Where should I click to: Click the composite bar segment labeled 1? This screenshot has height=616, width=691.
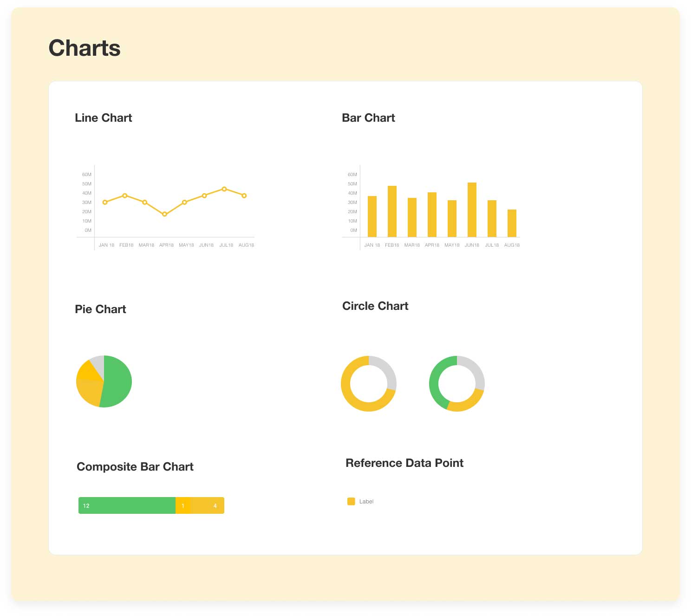point(183,505)
